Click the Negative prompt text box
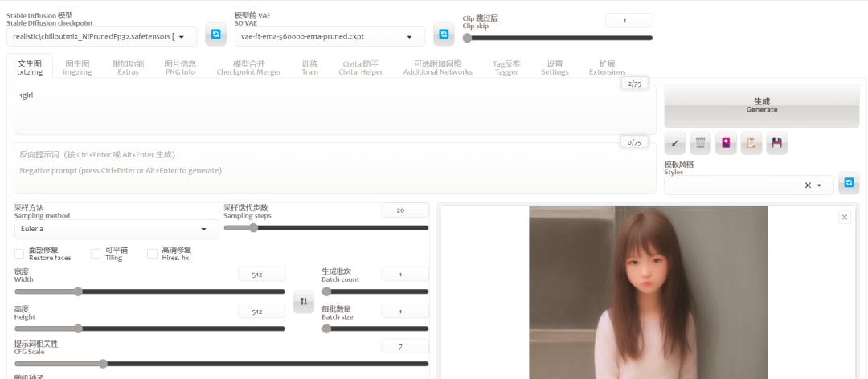This screenshot has height=379, width=868. point(335,168)
